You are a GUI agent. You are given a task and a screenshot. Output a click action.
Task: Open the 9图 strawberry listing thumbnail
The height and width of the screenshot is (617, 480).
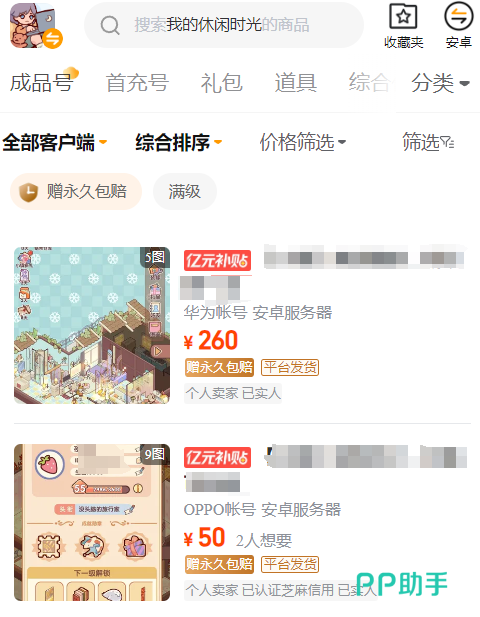pos(92,522)
